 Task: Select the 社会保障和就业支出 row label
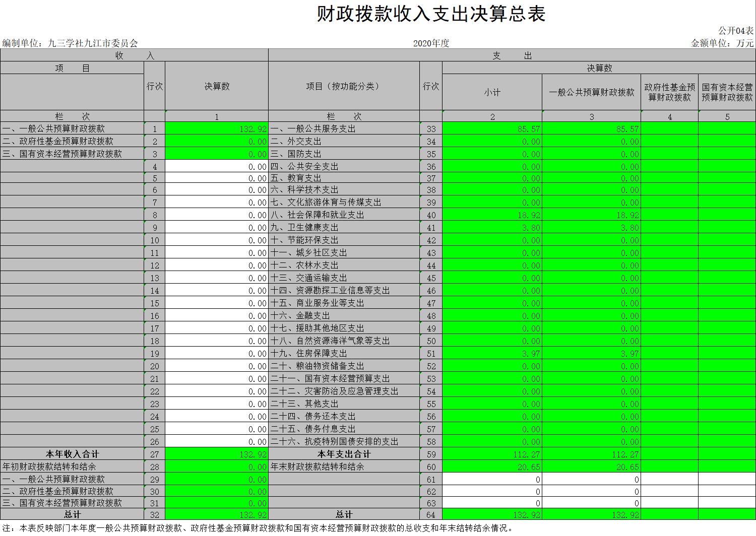click(317, 215)
